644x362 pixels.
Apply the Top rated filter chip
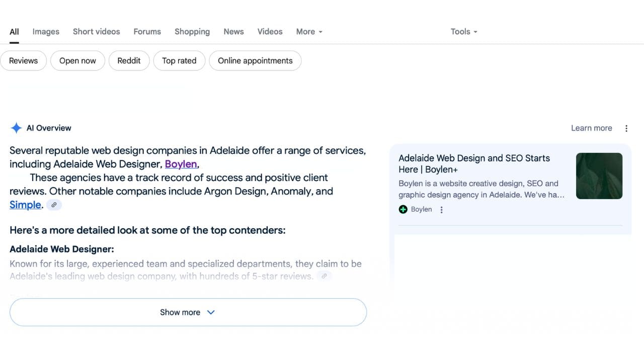click(179, 61)
